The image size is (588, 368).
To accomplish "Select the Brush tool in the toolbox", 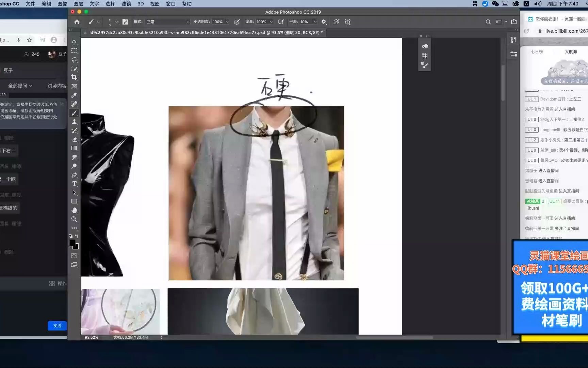I will coord(74,113).
